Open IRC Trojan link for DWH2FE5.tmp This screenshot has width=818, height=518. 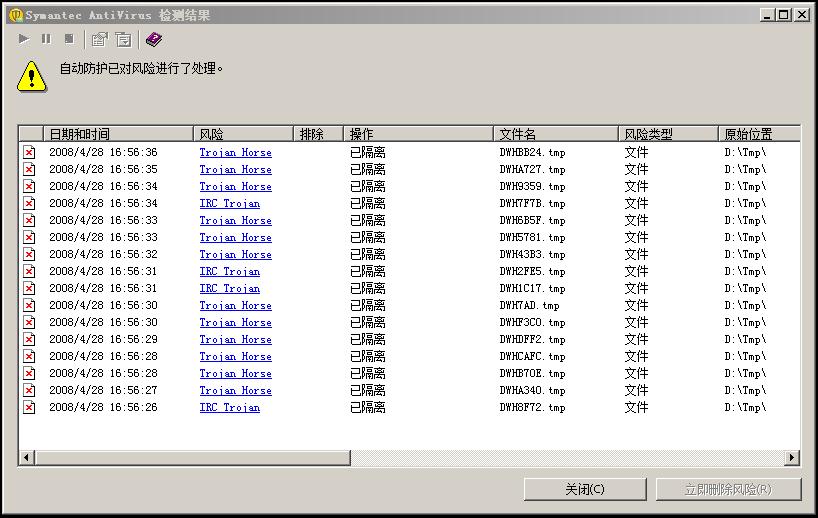[230, 272]
